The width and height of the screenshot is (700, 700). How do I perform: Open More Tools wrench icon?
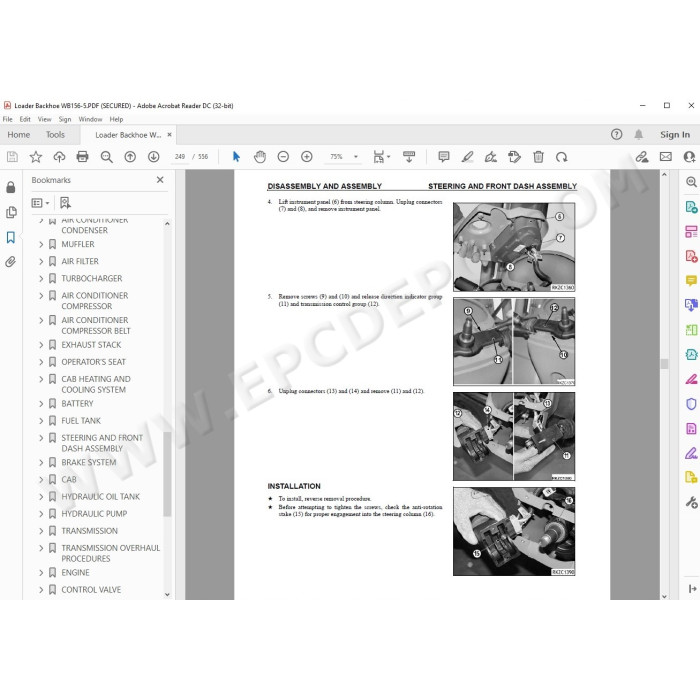[x=691, y=502]
